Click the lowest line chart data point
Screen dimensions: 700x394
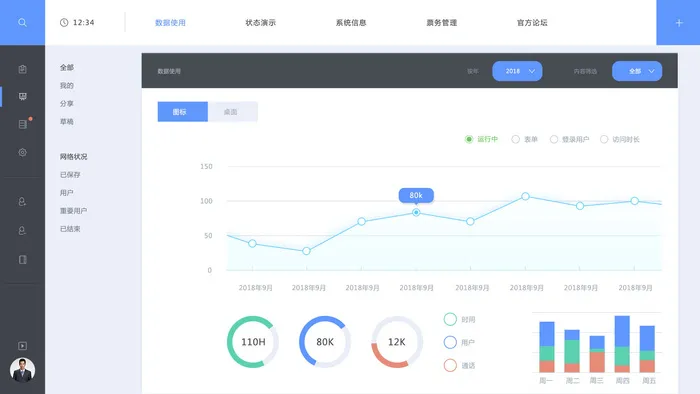coord(306,251)
